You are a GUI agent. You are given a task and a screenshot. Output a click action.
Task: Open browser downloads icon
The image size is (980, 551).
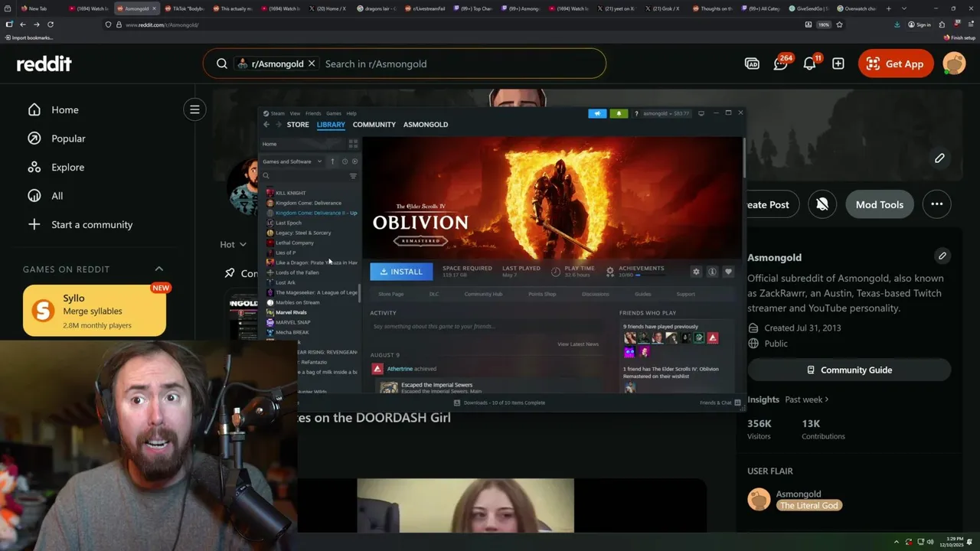[x=897, y=24]
